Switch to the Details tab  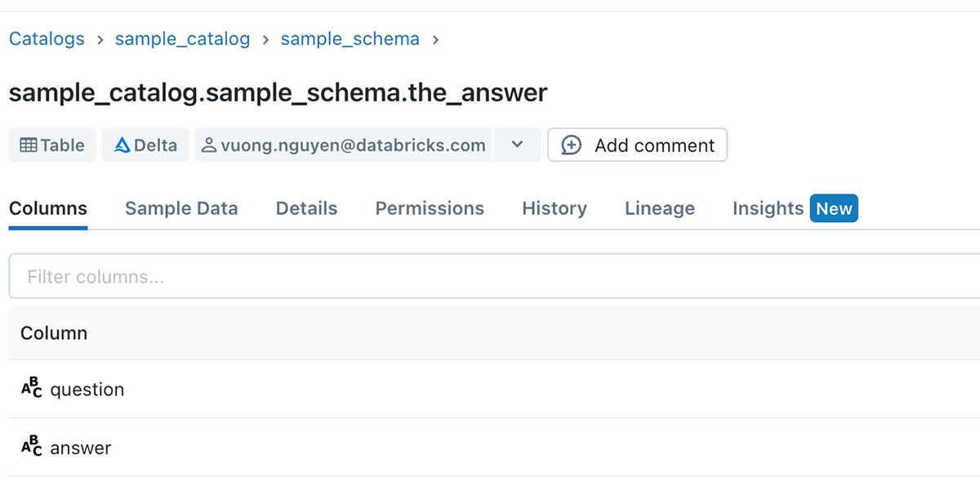306,208
